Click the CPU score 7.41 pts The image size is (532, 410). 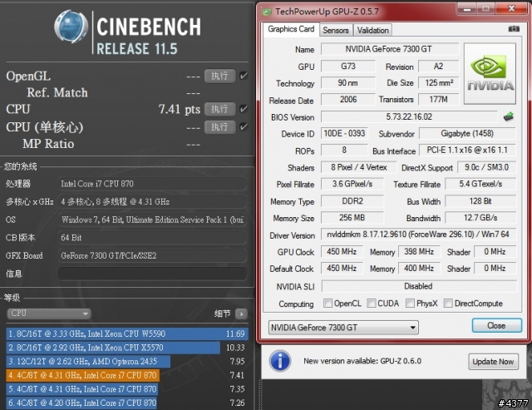(x=180, y=109)
